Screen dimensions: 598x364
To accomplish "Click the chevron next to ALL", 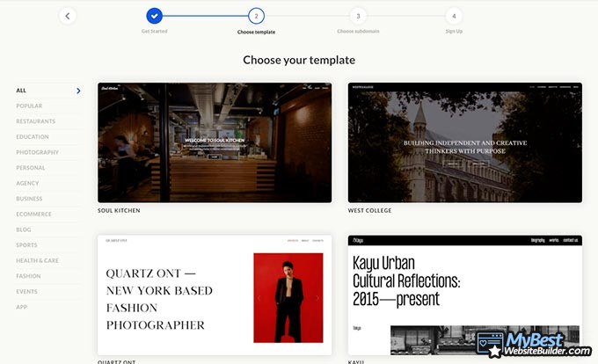I will click(x=78, y=91).
